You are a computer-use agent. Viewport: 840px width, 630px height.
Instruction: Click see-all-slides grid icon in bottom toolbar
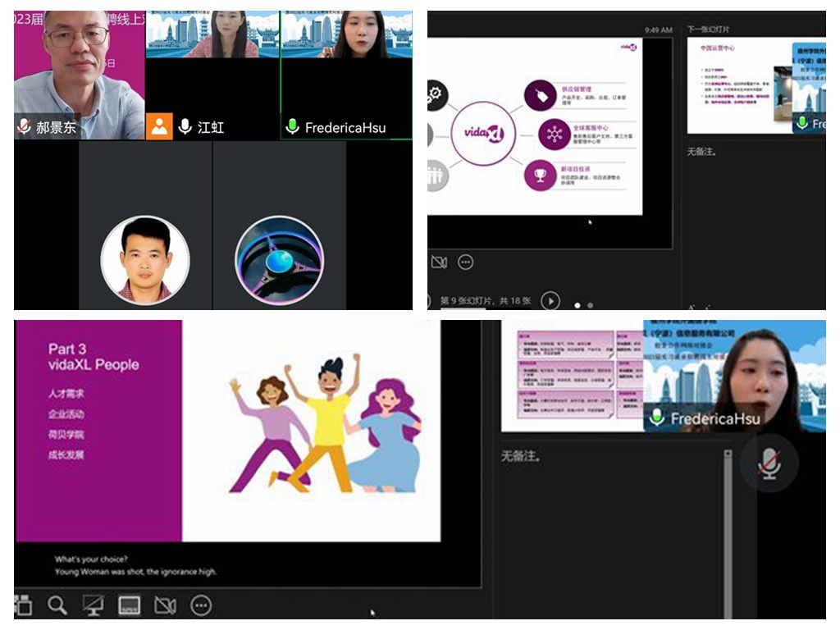tap(22, 605)
